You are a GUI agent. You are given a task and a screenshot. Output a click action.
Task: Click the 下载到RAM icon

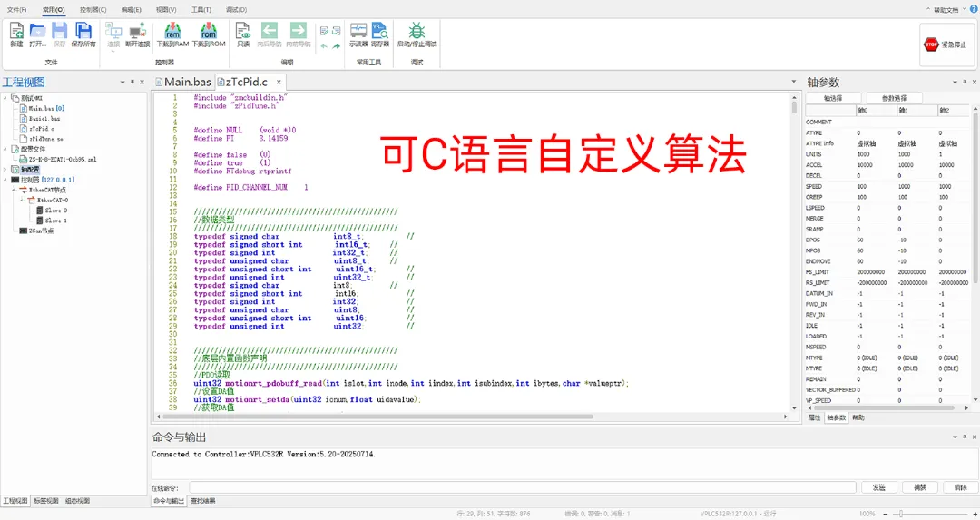(x=172, y=31)
